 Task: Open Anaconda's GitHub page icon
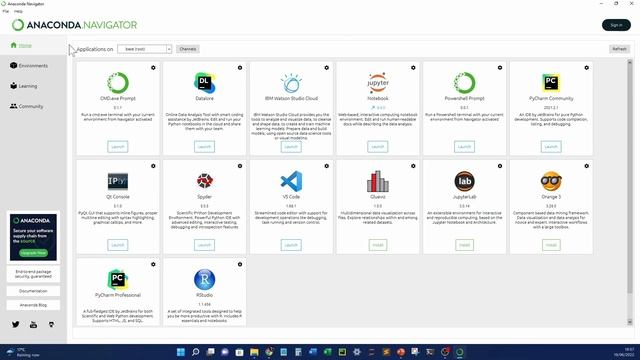tap(51, 325)
